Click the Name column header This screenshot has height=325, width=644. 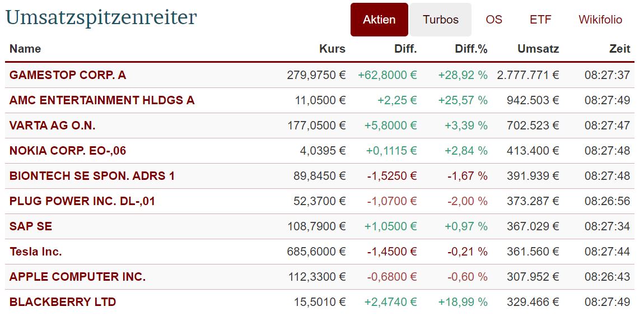pos(25,49)
